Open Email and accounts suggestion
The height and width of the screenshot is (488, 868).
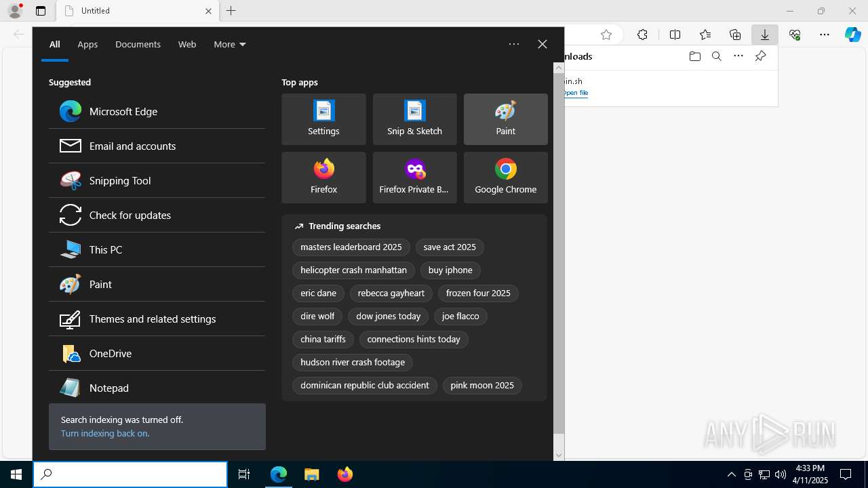[x=157, y=146]
